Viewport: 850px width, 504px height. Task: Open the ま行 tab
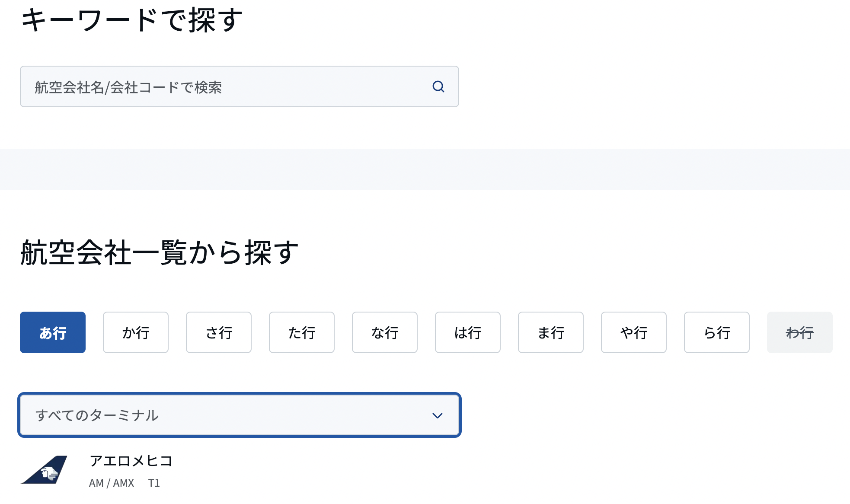click(x=551, y=332)
